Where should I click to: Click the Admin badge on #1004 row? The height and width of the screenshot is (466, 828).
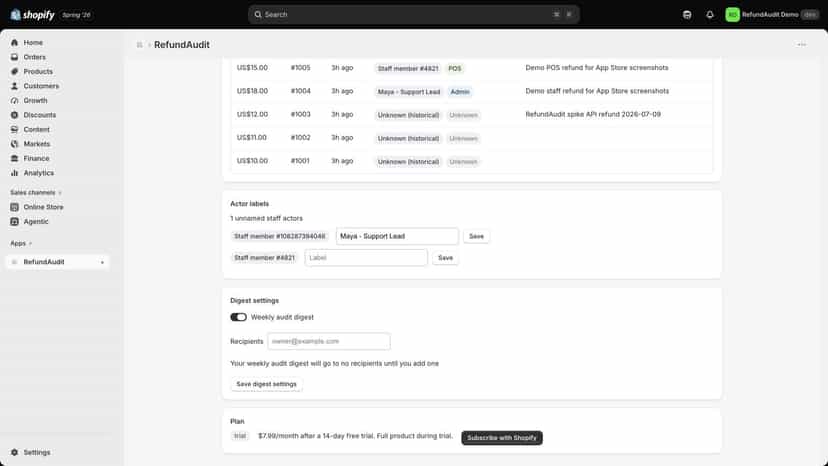pos(460,92)
